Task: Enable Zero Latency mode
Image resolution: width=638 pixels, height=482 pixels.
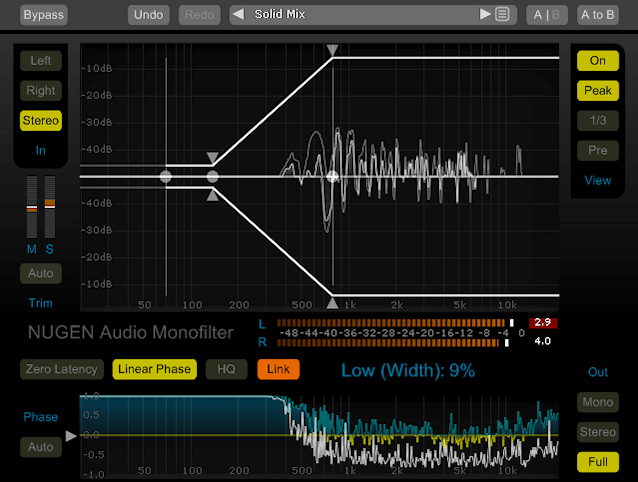Action: 61,369
